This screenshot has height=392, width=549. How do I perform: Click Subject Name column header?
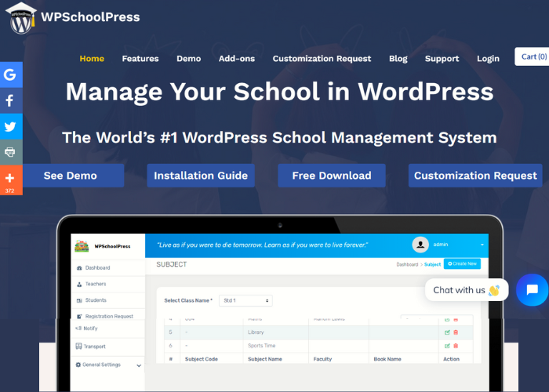click(x=265, y=359)
